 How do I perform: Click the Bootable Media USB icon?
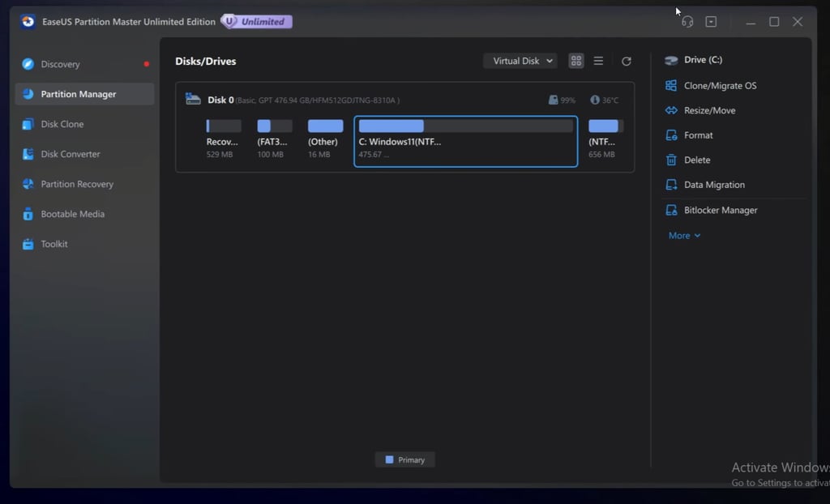[28, 214]
